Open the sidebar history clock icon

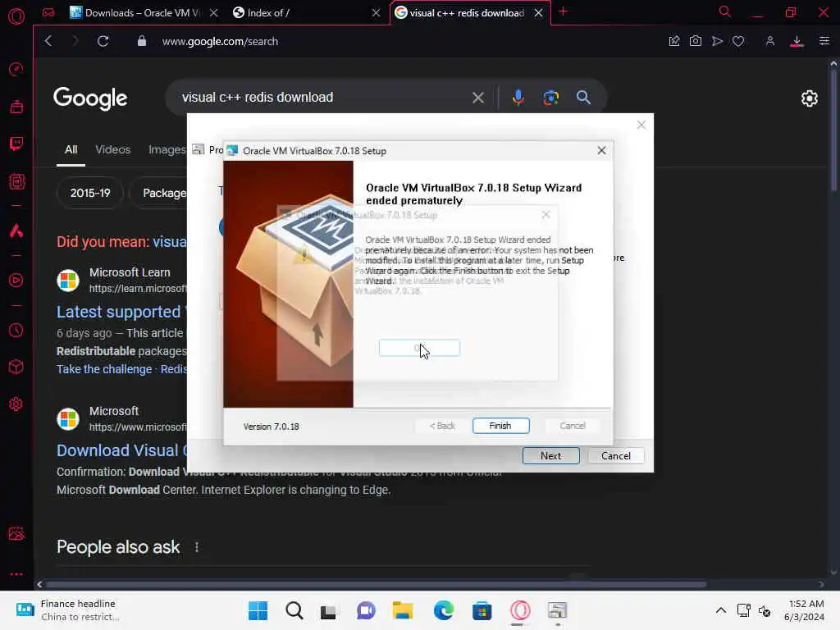[16, 330]
